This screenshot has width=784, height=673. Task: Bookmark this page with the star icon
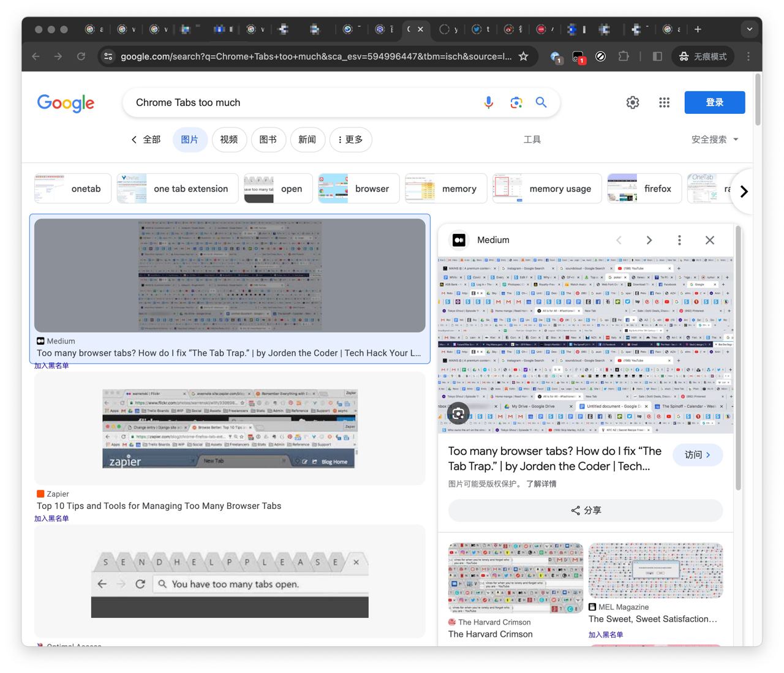coord(523,56)
